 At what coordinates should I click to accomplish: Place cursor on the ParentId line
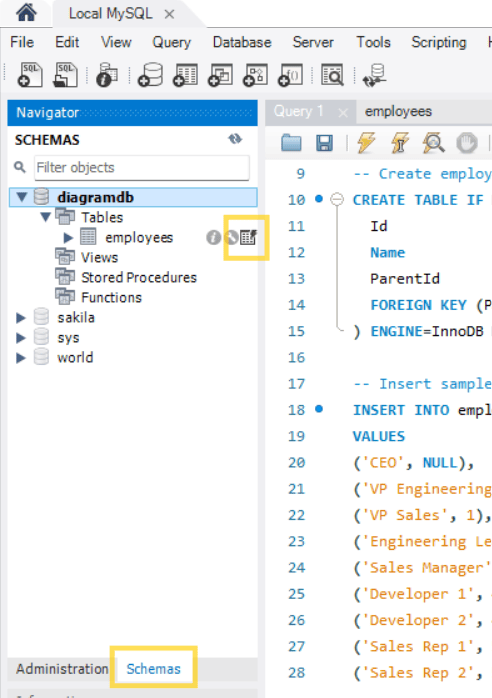pos(405,279)
